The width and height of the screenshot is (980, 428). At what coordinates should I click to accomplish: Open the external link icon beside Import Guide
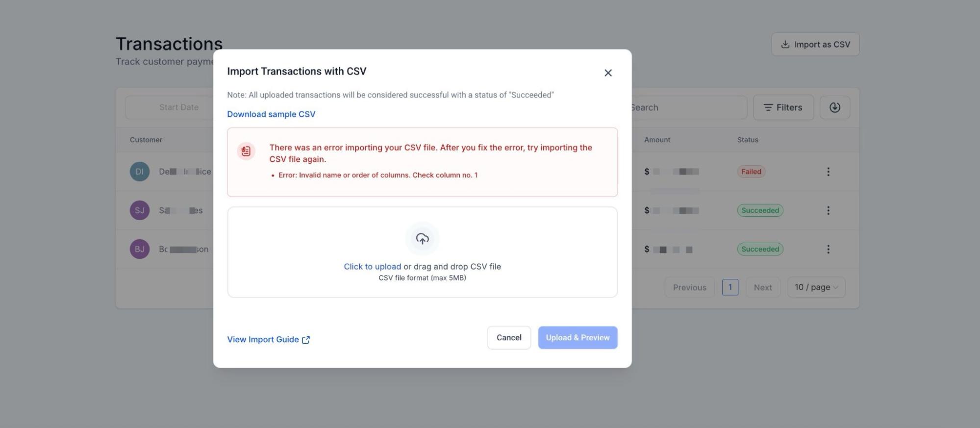(306, 340)
